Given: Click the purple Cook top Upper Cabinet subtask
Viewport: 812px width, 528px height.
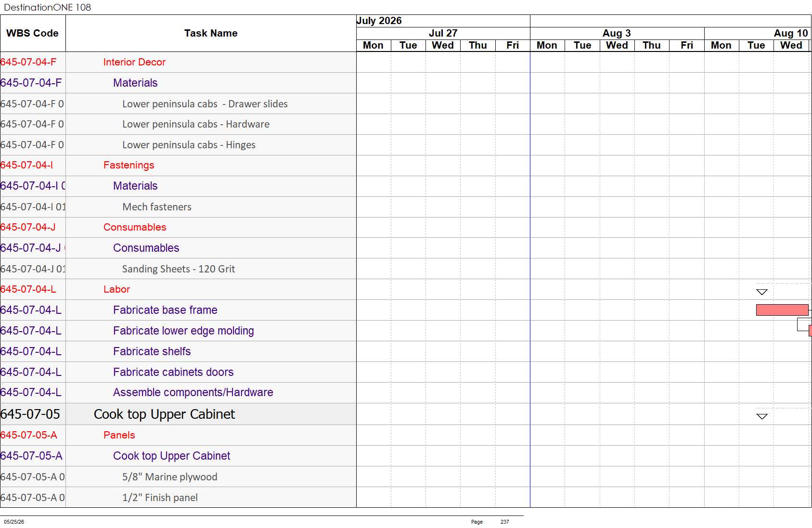Looking at the screenshot, I should pyautogui.click(x=171, y=456).
